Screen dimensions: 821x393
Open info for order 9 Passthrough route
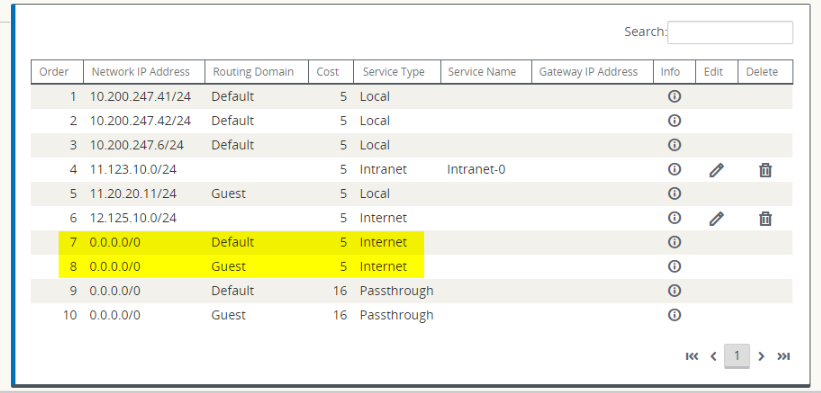tap(674, 290)
